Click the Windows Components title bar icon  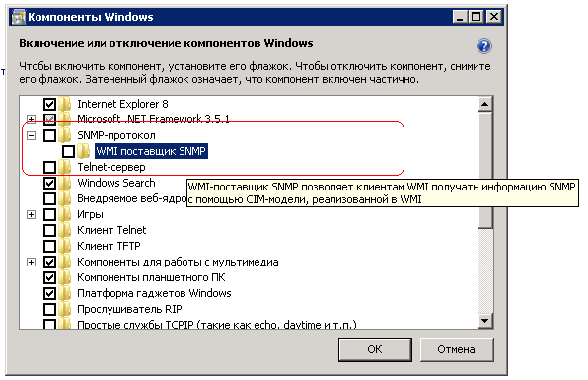pos(18,17)
